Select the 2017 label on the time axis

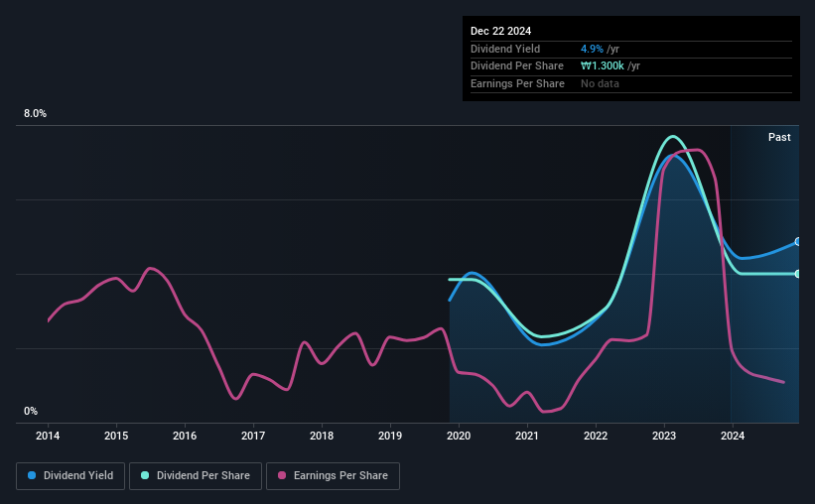253,436
